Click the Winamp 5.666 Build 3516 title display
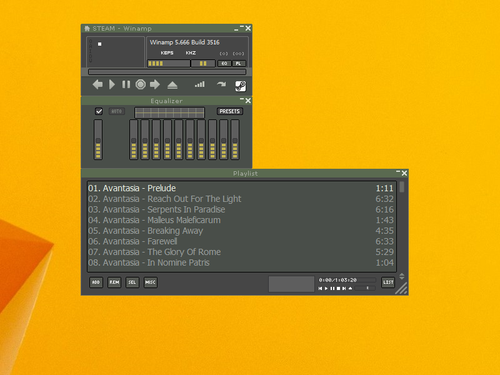500x375 pixels. click(x=184, y=42)
